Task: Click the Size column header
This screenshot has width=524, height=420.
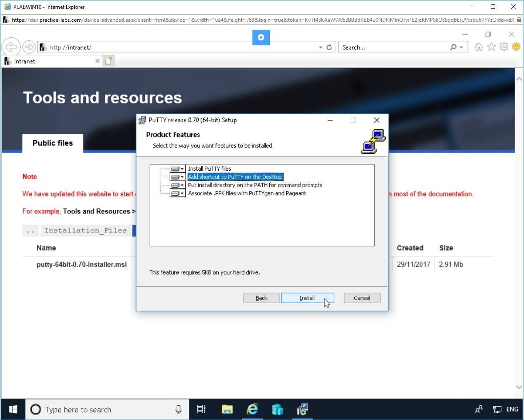Action: pos(446,248)
